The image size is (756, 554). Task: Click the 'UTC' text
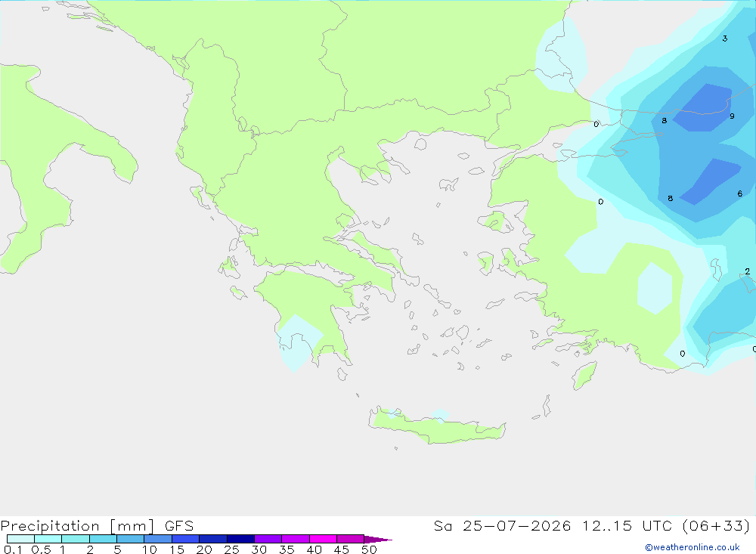tap(657, 525)
